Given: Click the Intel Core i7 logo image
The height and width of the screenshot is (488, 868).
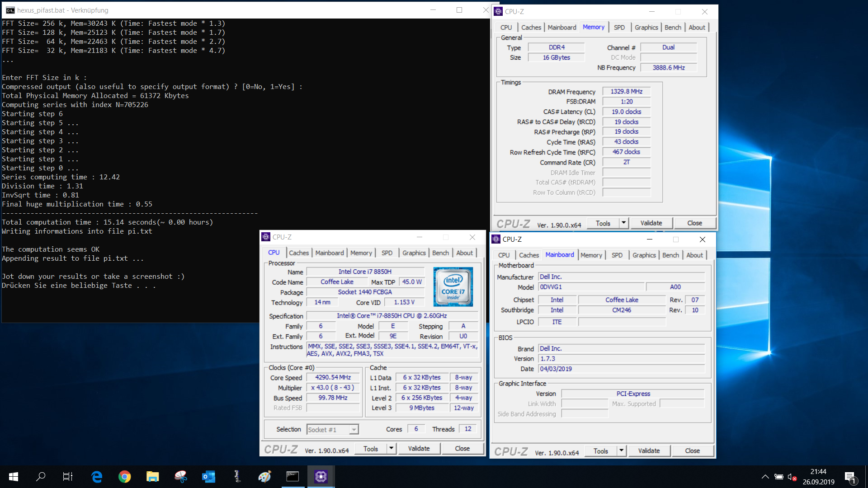Looking at the screenshot, I should [x=453, y=287].
